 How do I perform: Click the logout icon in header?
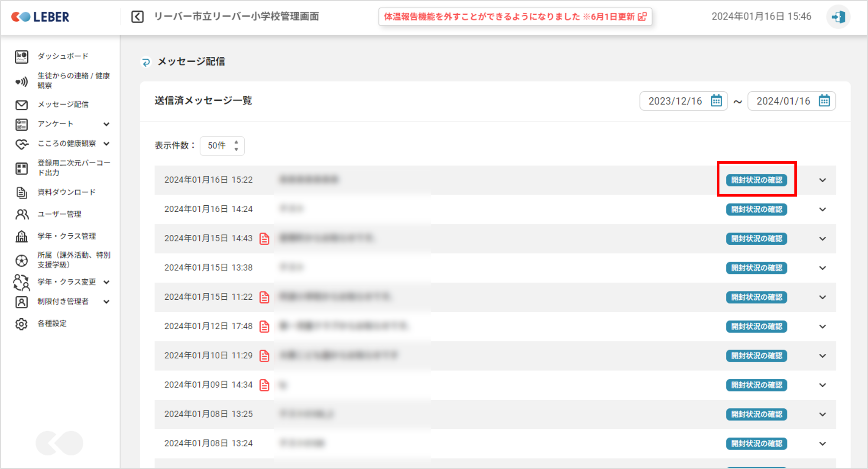[x=838, y=17]
